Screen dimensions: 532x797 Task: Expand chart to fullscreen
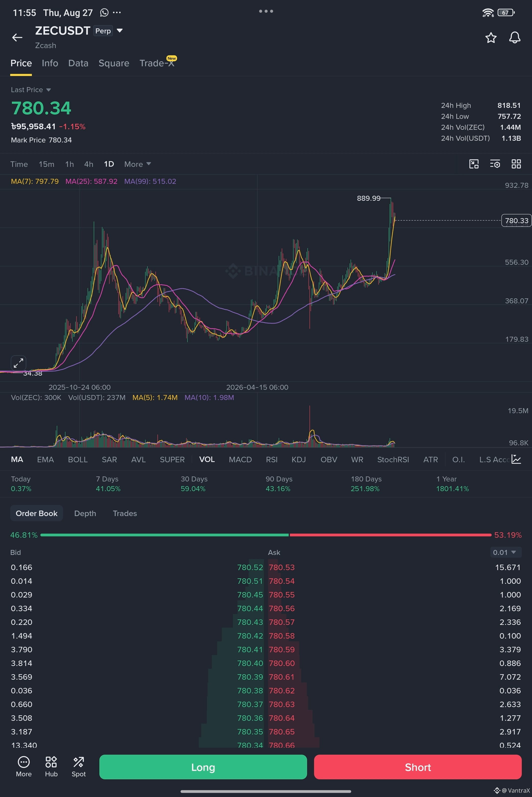(x=18, y=363)
